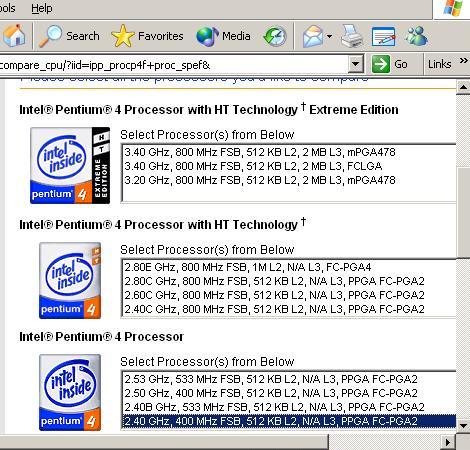Image resolution: width=470 pixels, height=450 pixels.
Task: Click the Print printer icon
Action: click(352, 36)
